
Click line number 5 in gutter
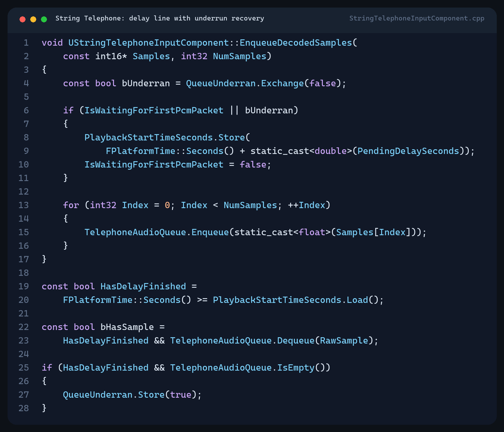(x=26, y=97)
